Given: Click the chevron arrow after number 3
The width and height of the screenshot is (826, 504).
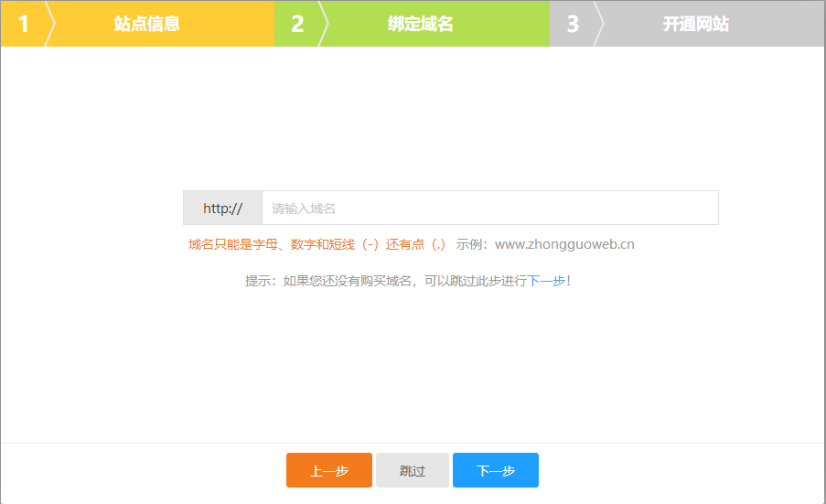Looking at the screenshot, I should [x=599, y=24].
